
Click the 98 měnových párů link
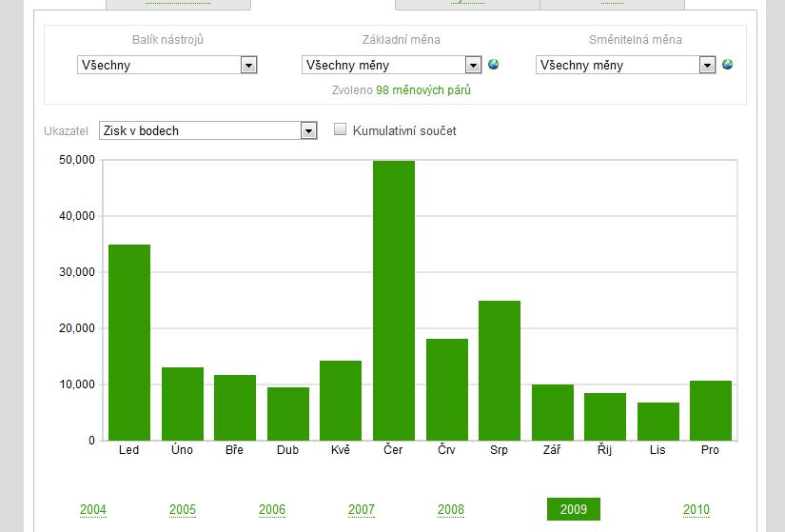(x=423, y=90)
